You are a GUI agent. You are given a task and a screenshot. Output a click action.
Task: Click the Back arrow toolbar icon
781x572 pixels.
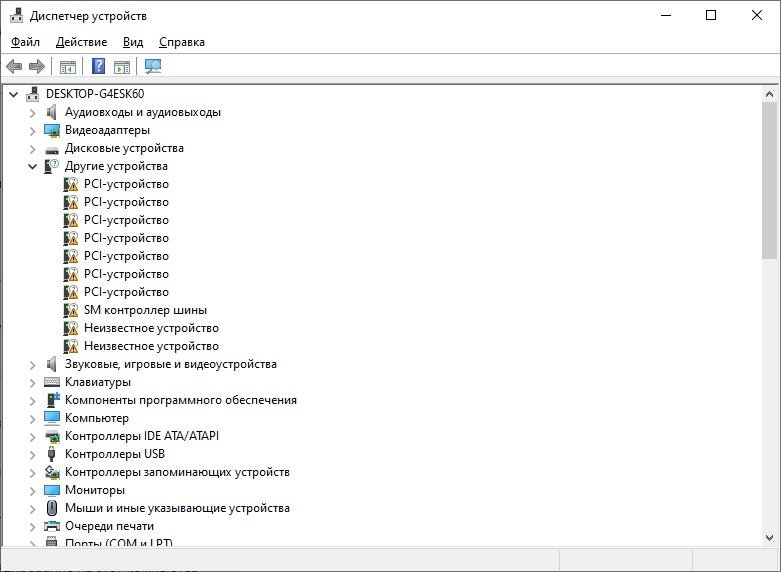click(14, 66)
